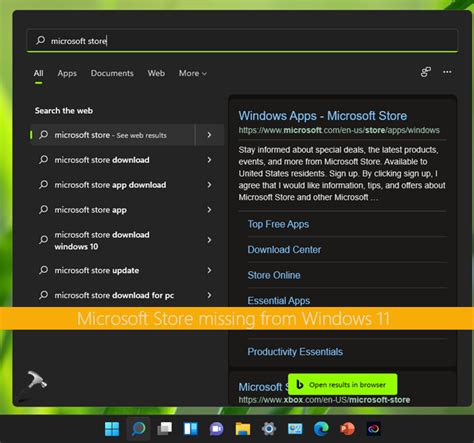The image size is (474, 443).
Task: Click the microsoft.com store URL
Action: (x=339, y=130)
